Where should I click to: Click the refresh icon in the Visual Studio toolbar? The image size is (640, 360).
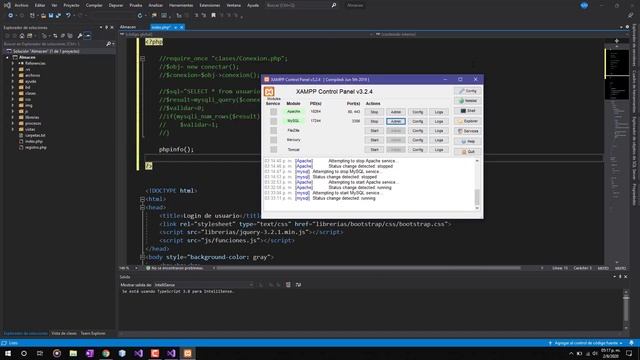[140, 16]
